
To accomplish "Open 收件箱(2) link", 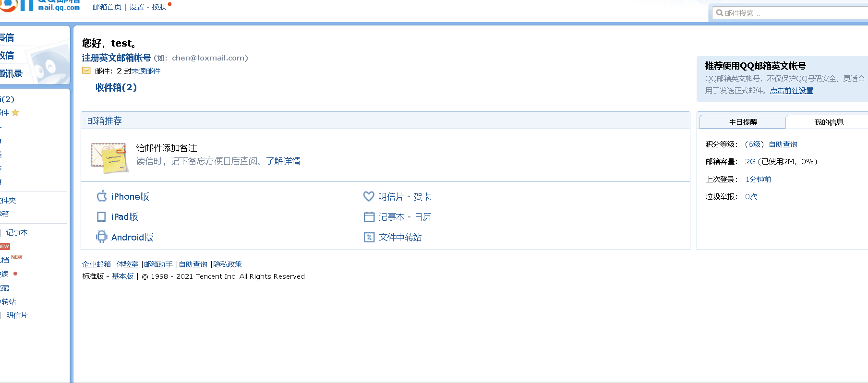I will click(116, 87).
